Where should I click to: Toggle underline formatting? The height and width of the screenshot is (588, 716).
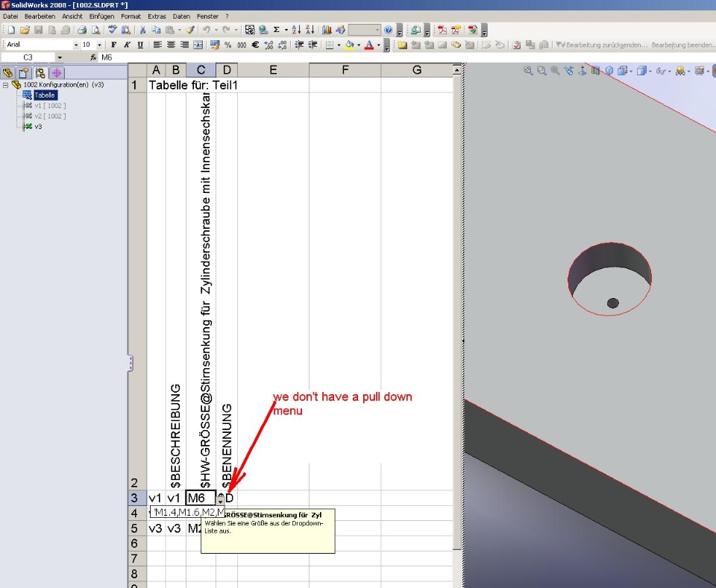[140, 45]
